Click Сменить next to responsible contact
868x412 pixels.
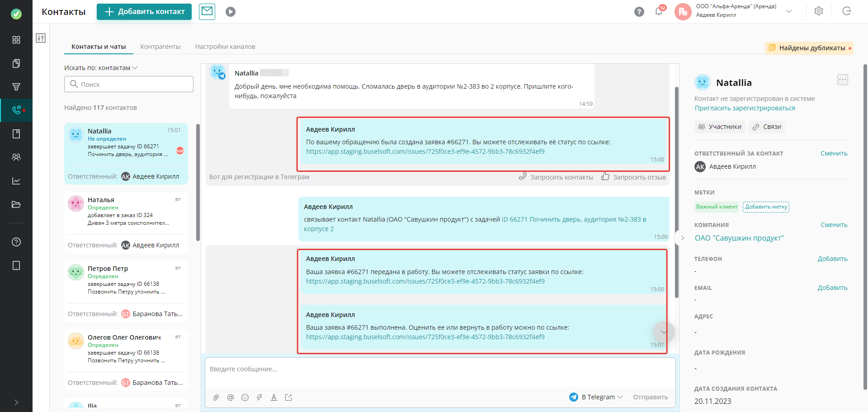coord(834,153)
